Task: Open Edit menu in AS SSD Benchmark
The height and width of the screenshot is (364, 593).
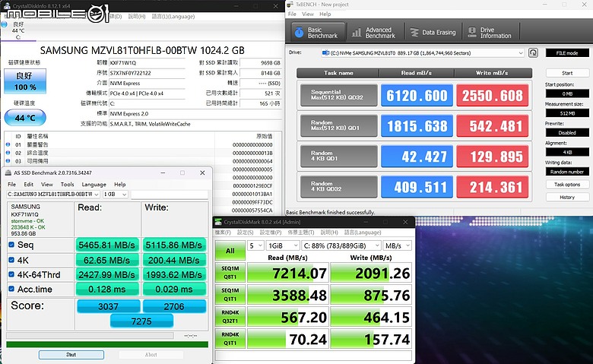Action: pyautogui.click(x=28, y=185)
